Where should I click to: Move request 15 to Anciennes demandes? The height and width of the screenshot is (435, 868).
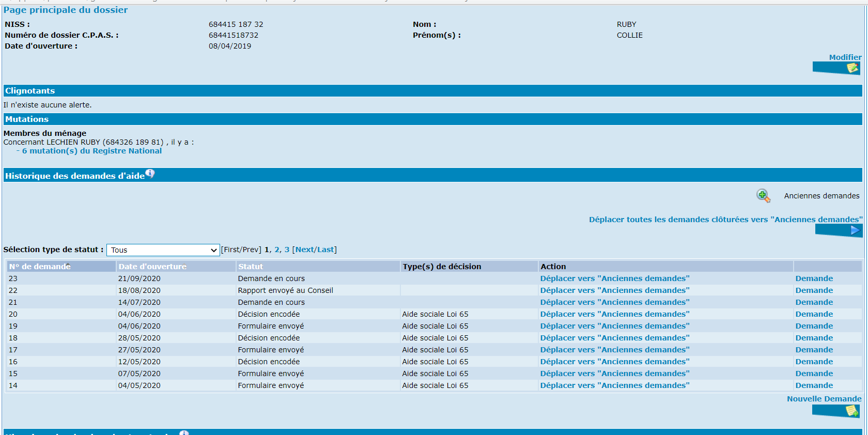(x=615, y=374)
